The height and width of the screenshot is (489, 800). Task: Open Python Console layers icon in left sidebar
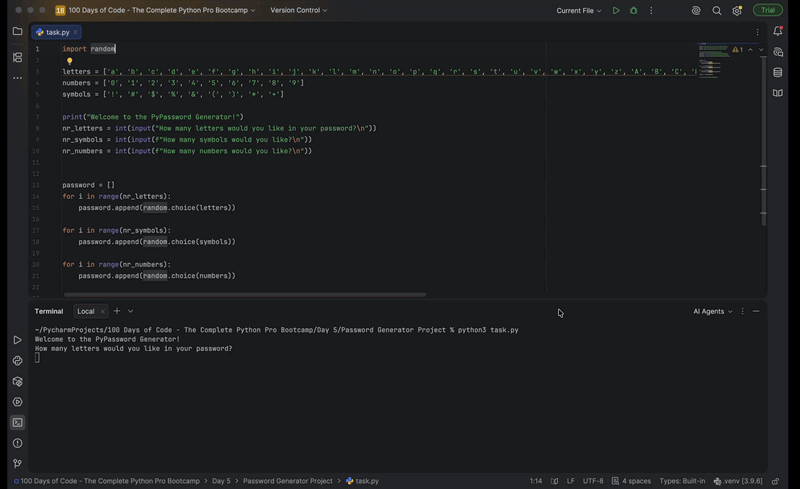(17, 381)
